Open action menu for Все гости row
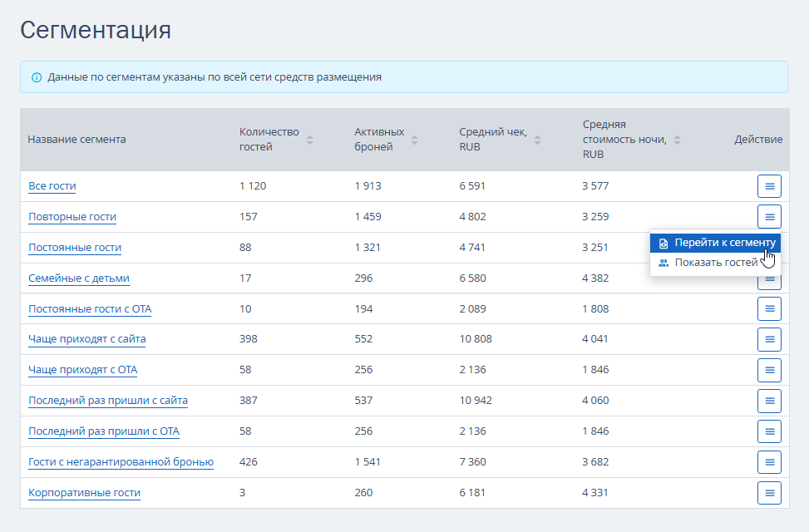The width and height of the screenshot is (809, 532). (x=769, y=186)
